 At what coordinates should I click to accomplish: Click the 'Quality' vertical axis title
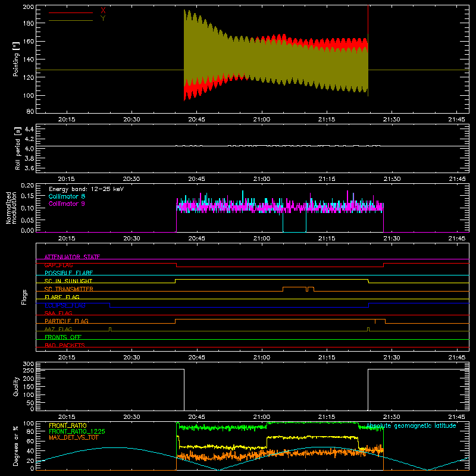pyautogui.click(x=16, y=386)
